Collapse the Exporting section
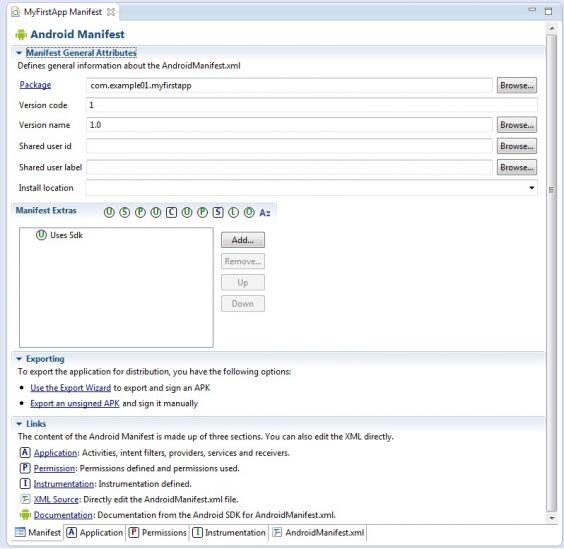 click(x=19, y=359)
